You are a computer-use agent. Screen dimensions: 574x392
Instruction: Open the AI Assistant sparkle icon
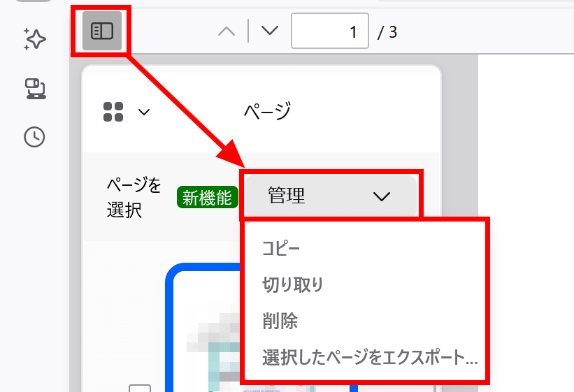click(x=35, y=39)
